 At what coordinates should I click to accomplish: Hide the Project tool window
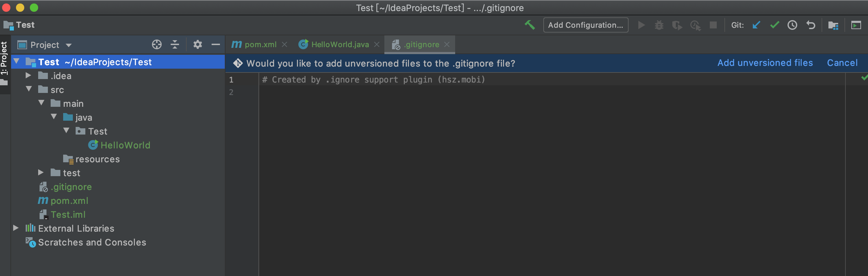click(x=216, y=44)
